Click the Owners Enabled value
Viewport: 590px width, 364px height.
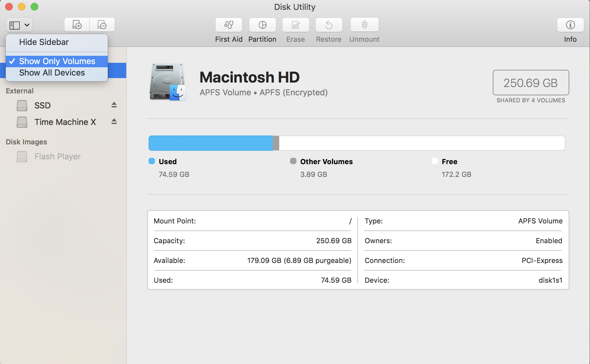click(x=549, y=241)
